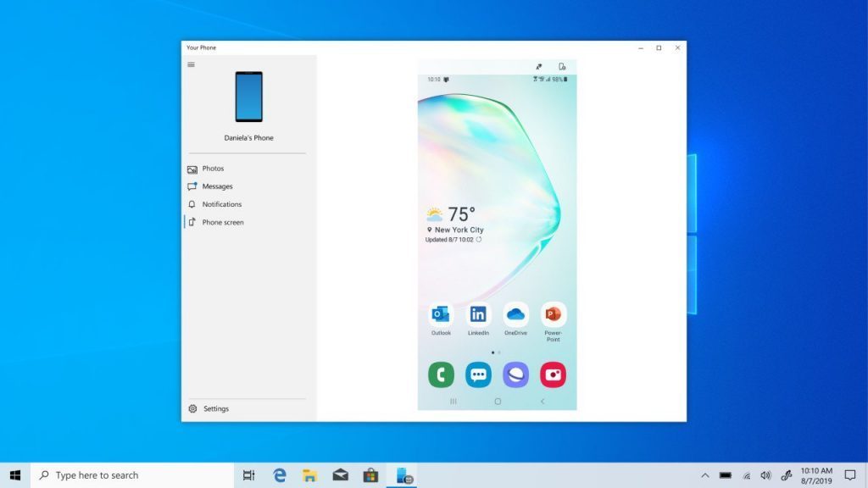Open Outlook app on phone screen
868x488 pixels.
coord(441,315)
